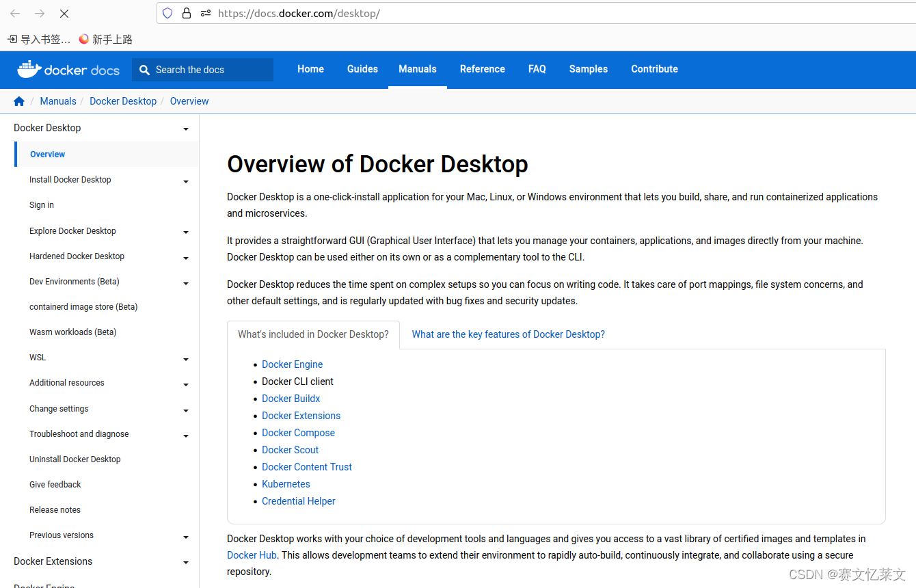Open the 新手上路 Firefox bookmark
The image size is (916, 588).
click(106, 40)
